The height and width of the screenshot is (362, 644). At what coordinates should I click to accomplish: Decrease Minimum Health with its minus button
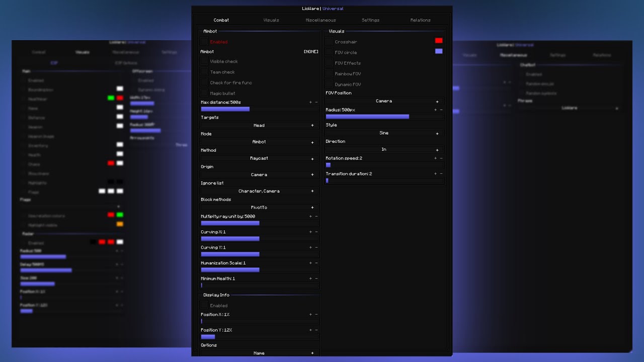(x=316, y=279)
